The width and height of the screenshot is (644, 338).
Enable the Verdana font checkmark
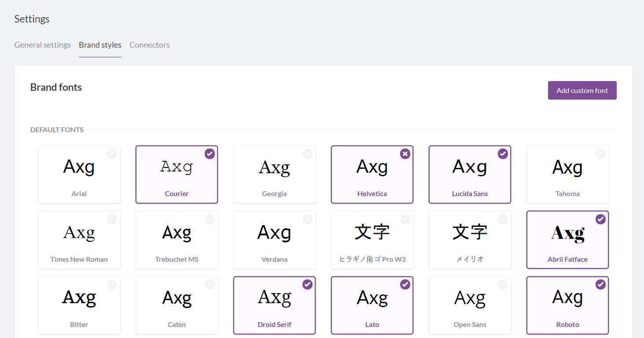click(308, 219)
